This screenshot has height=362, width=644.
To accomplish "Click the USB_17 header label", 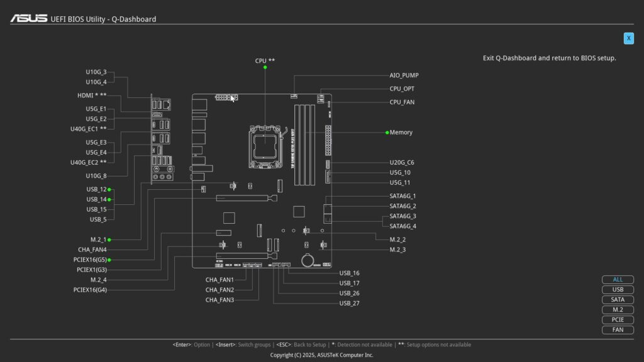I will coord(349,283).
